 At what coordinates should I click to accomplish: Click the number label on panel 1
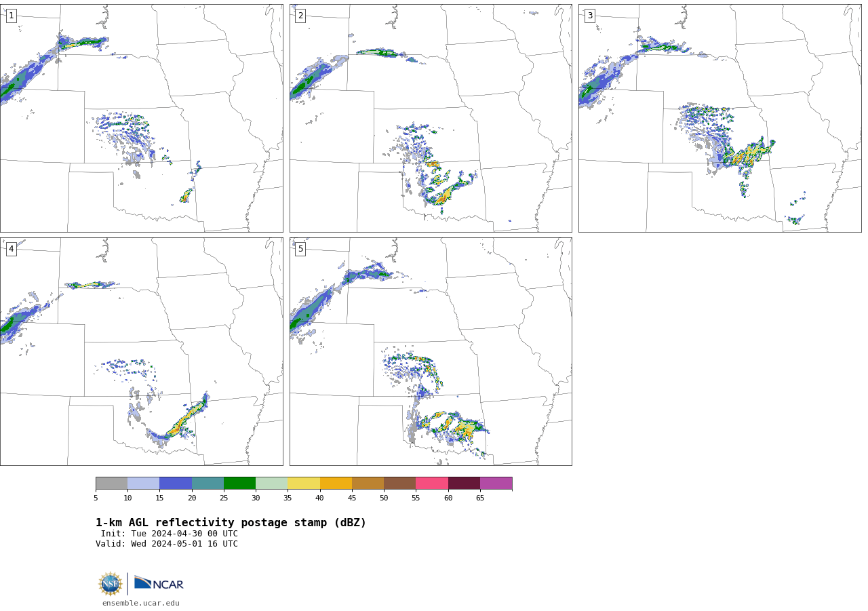(x=11, y=16)
